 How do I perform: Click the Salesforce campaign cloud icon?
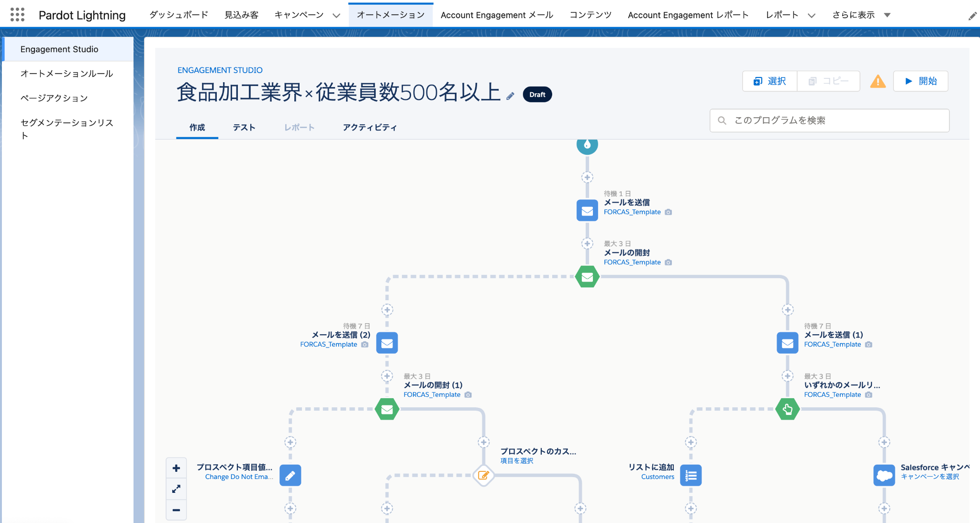tap(884, 475)
